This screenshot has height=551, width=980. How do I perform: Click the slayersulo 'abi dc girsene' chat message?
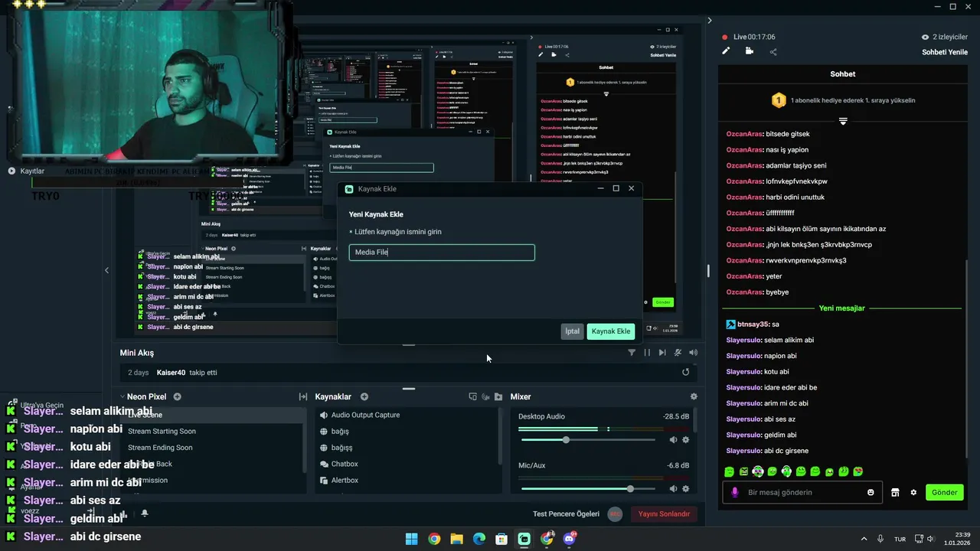pos(767,451)
